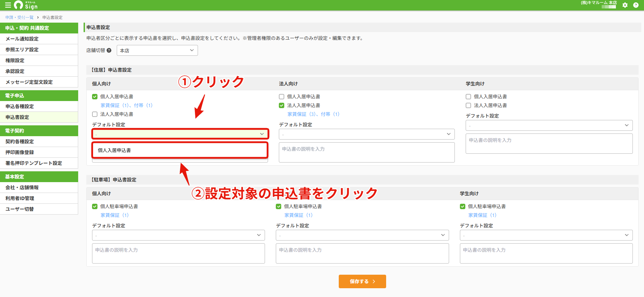Open the 店舗切替 本店 dropdown
644x297 pixels.
point(157,50)
